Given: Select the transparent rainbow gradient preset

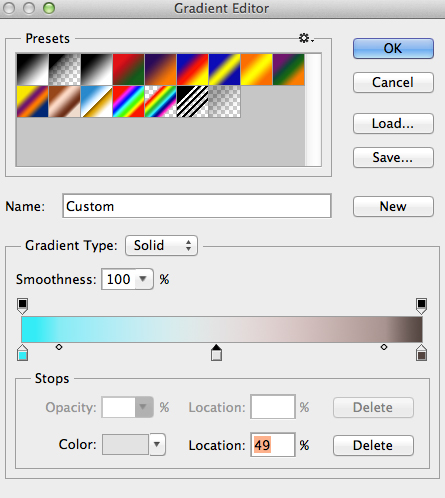Looking at the screenshot, I should coord(160,101).
